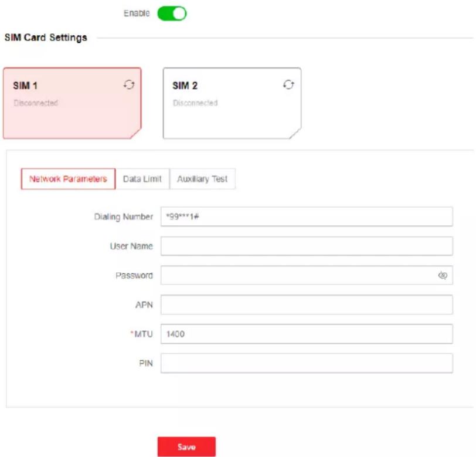The width and height of the screenshot is (476, 457).
Task: Focus the APN input field
Action: pyautogui.click(x=307, y=304)
